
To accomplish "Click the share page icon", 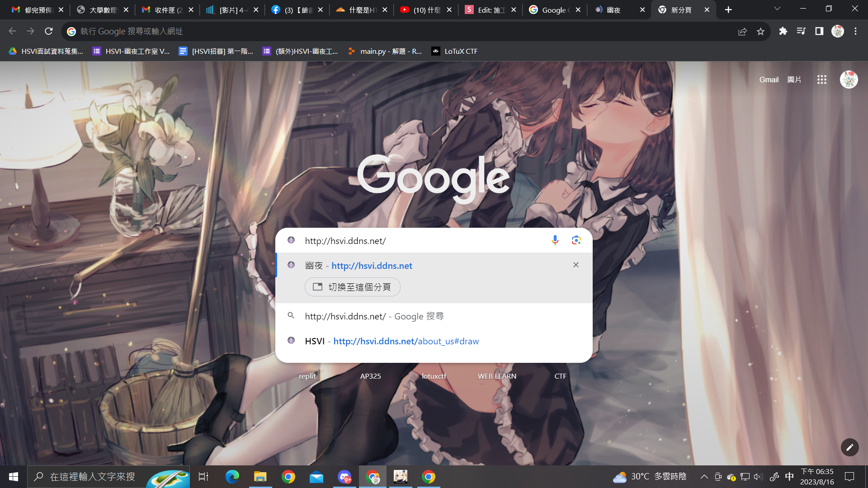I will 742,31.
